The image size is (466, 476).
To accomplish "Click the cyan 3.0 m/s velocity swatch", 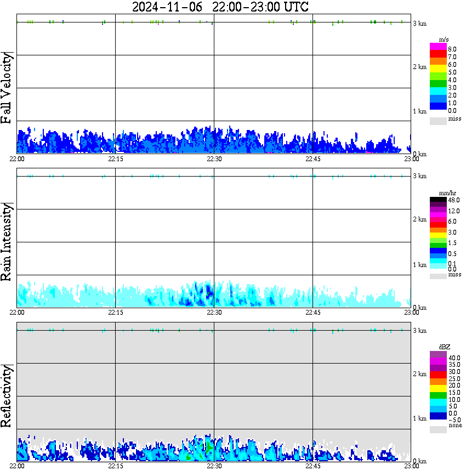I will click(438, 91).
